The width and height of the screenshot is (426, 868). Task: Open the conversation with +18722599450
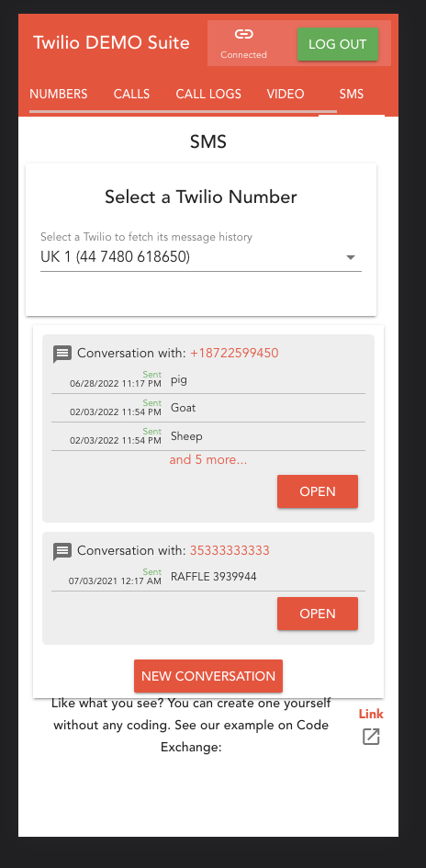tap(318, 491)
